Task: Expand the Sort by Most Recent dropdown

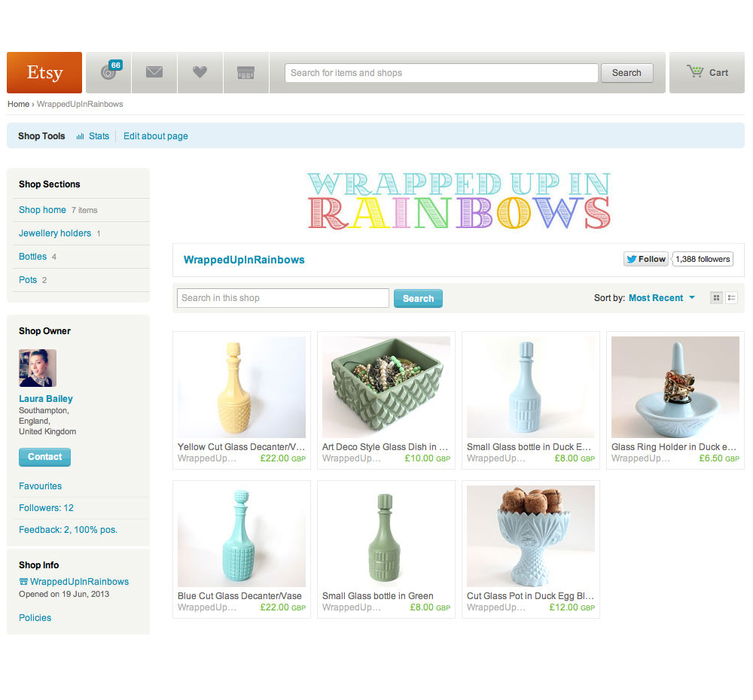Action: (x=662, y=298)
